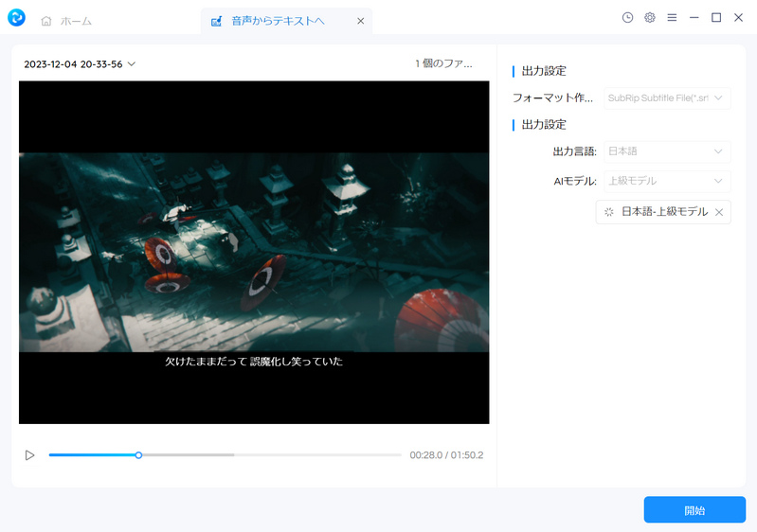Image resolution: width=757 pixels, height=532 pixels.
Task: Open the hamburger menu icon
Action: tap(672, 18)
